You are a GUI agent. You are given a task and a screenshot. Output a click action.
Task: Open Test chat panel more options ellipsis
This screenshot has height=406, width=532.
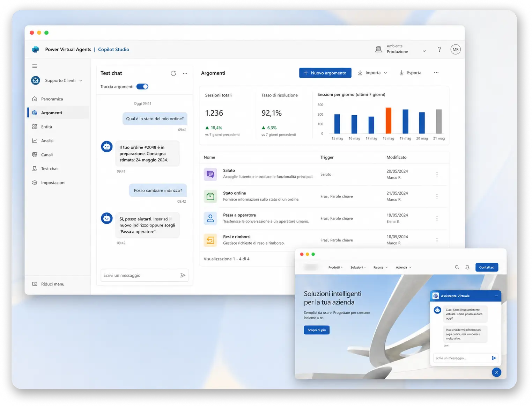185,73
